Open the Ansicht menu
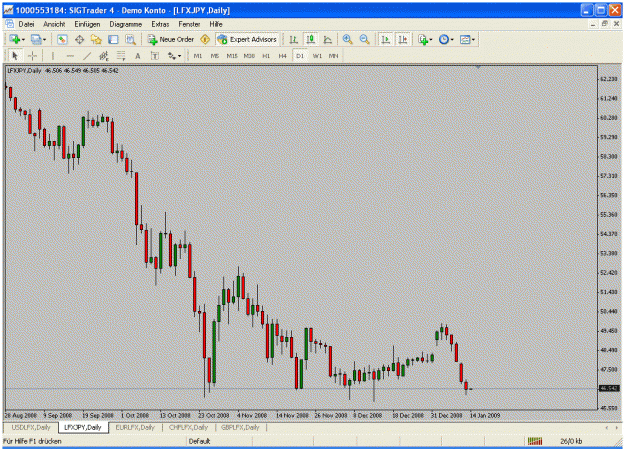The width and height of the screenshot is (625, 449). click(54, 24)
